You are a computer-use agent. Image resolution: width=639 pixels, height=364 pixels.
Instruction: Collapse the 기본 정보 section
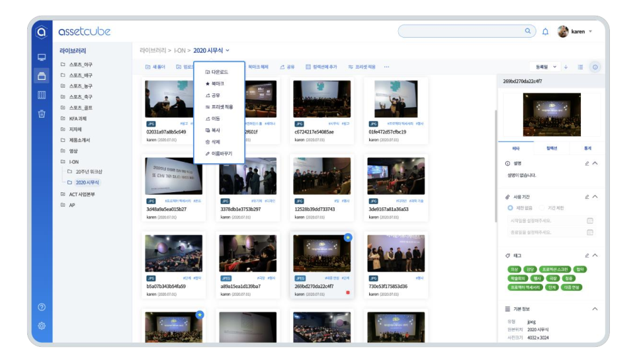(x=595, y=309)
